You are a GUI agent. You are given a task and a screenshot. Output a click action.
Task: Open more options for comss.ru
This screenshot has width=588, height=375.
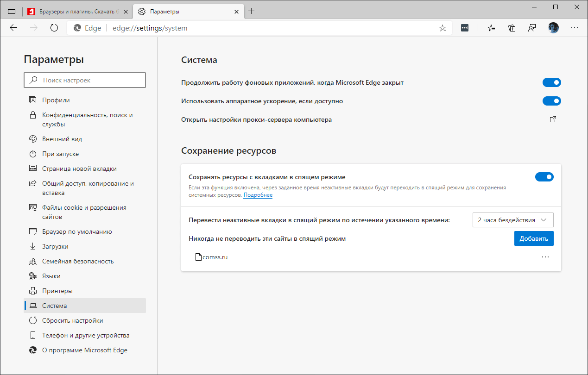[545, 257]
